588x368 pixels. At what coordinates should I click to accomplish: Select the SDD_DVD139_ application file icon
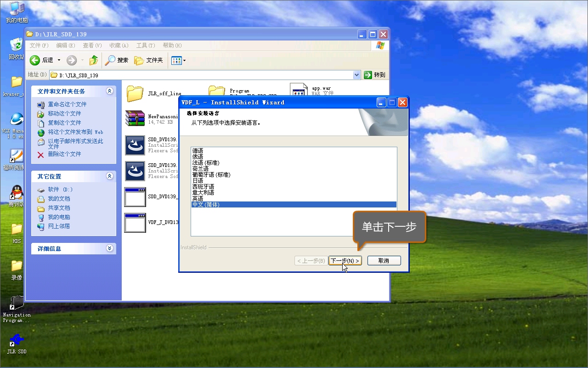(x=135, y=197)
